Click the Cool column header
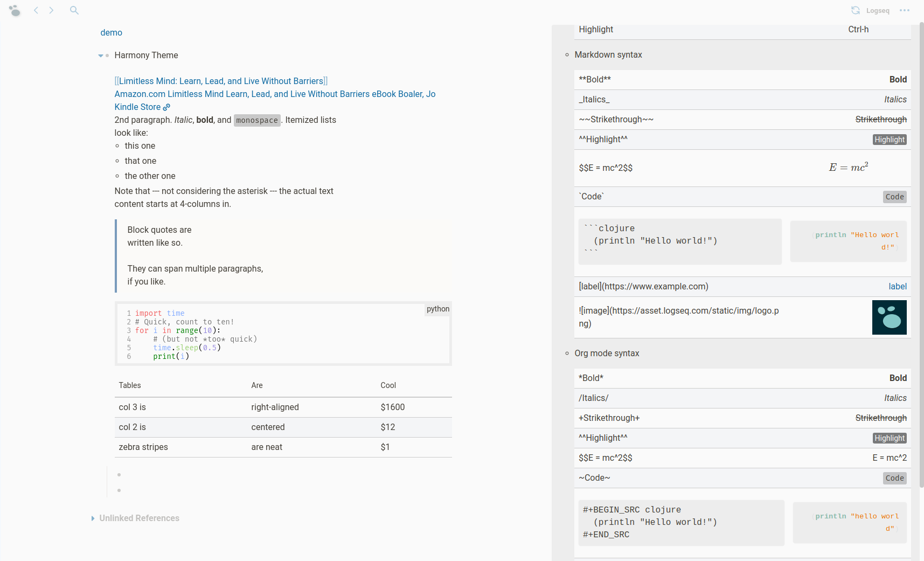The width and height of the screenshot is (924, 561). pos(388,385)
